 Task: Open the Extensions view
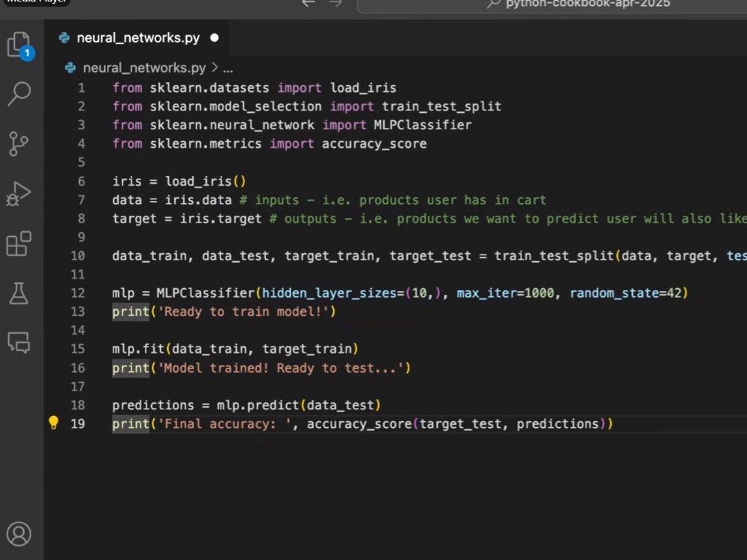(x=19, y=244)
